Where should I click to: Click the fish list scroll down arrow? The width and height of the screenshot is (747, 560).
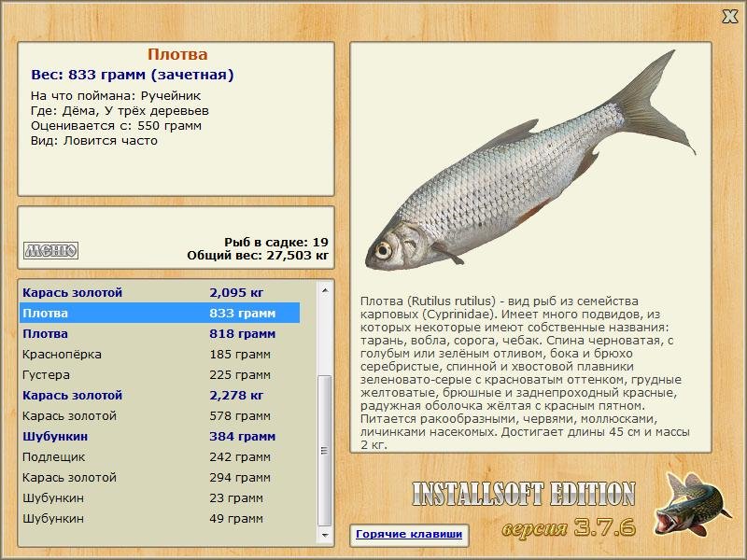click(x=325, y=535)
